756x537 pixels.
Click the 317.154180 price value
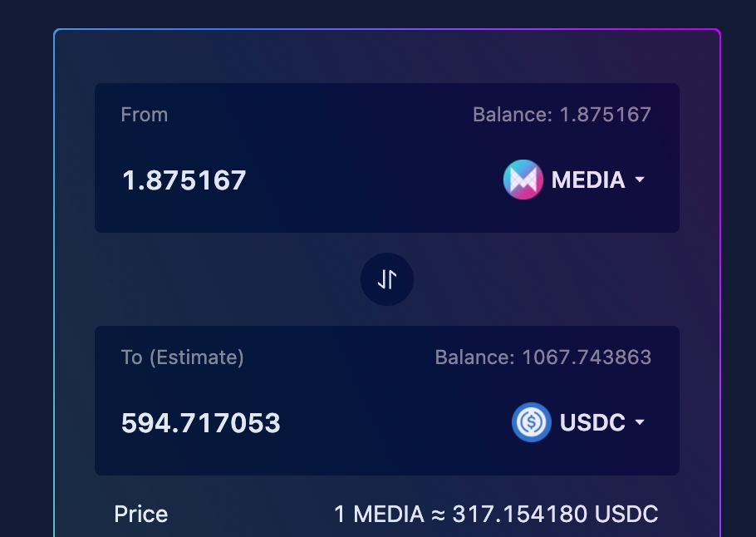[520, 514]
